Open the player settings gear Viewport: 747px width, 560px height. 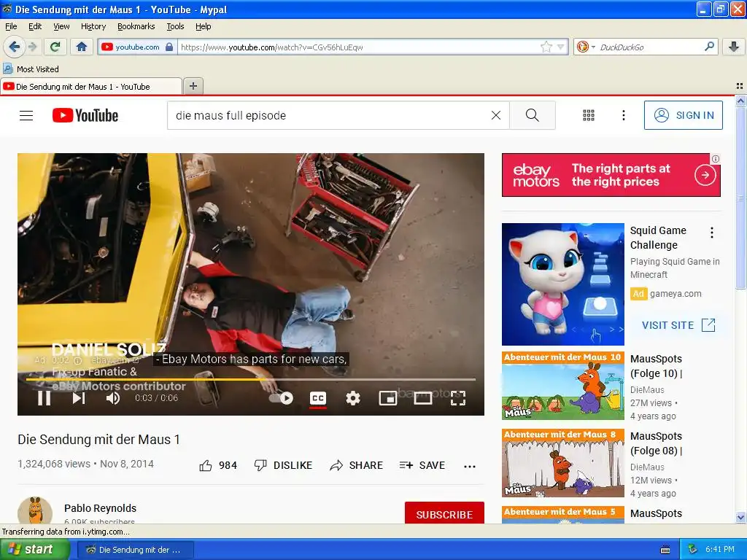coord(352,398)
